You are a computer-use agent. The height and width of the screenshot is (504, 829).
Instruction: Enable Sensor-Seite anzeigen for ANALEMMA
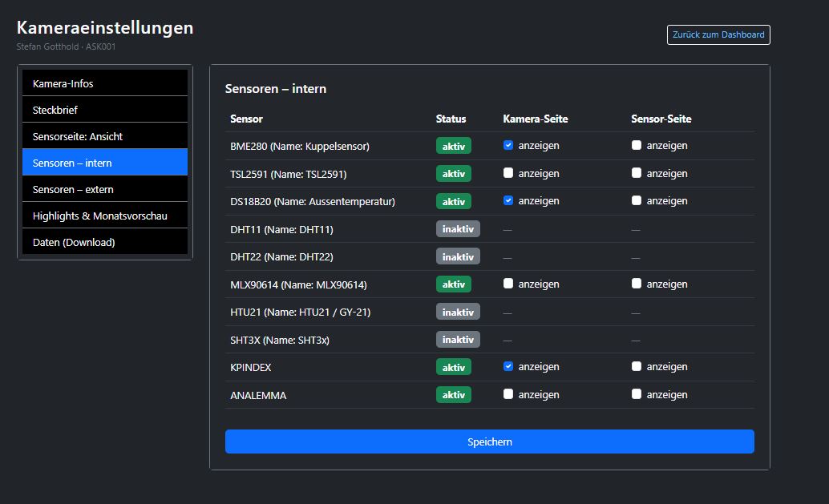(x=636, y=394)
